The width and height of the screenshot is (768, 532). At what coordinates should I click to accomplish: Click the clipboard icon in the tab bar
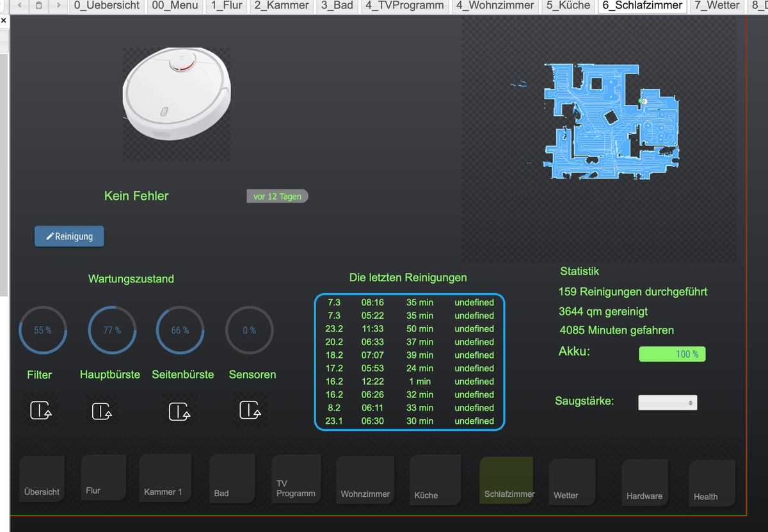[39, 6]
